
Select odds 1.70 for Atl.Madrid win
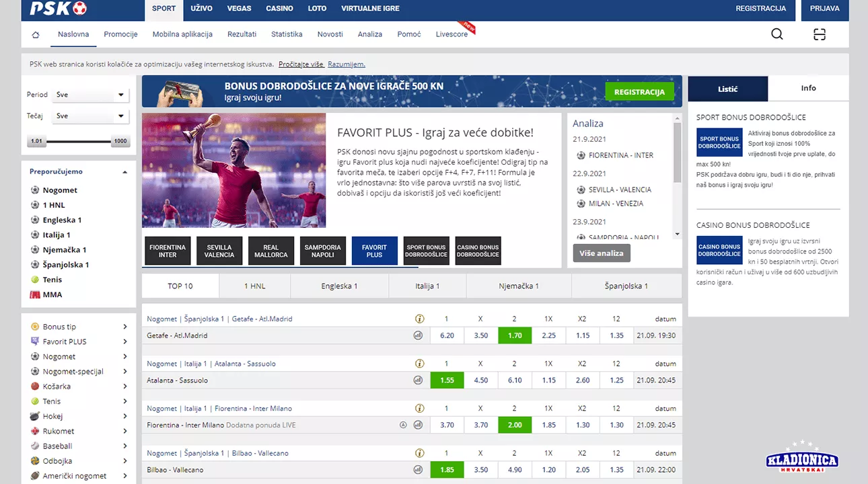[x=514, y=335]
